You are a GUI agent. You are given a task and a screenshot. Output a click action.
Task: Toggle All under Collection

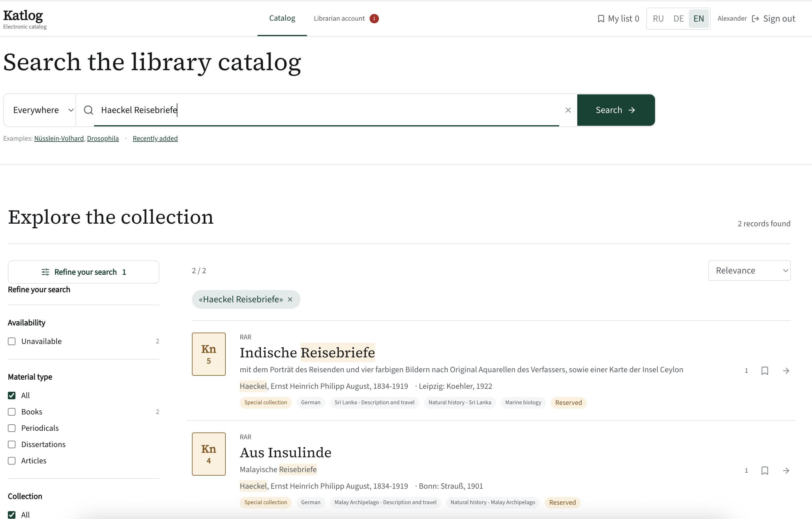pyautogui.click(x=12, y=515)
